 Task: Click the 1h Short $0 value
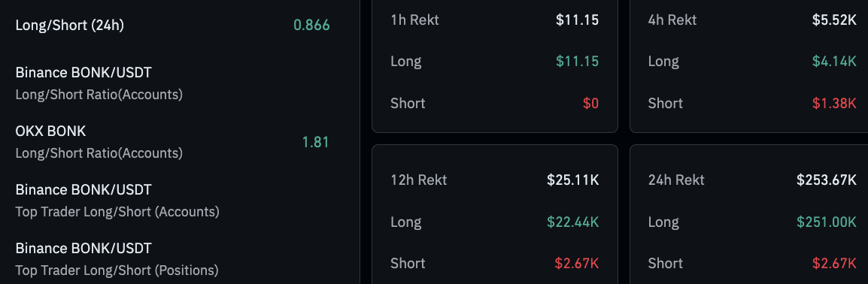(x=590, y=104)
